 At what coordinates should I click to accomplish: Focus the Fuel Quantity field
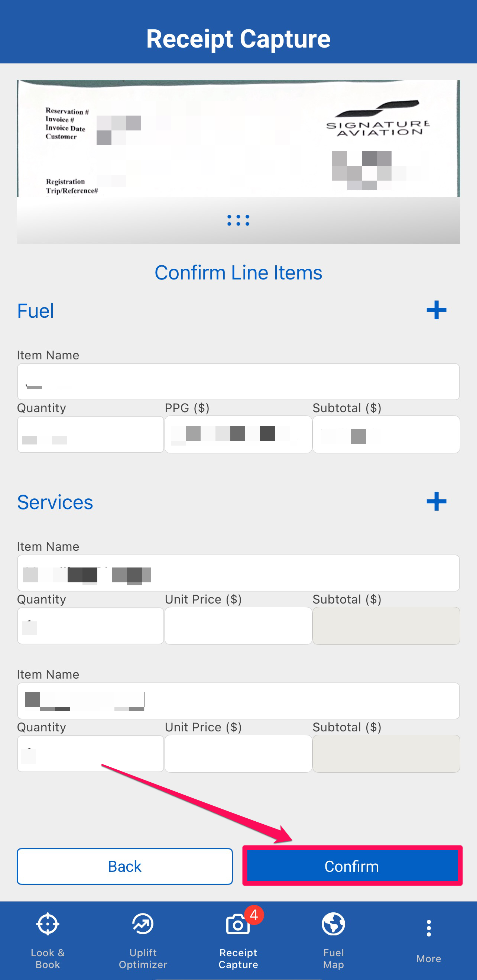pyautogui.click(x=91, y=434)
